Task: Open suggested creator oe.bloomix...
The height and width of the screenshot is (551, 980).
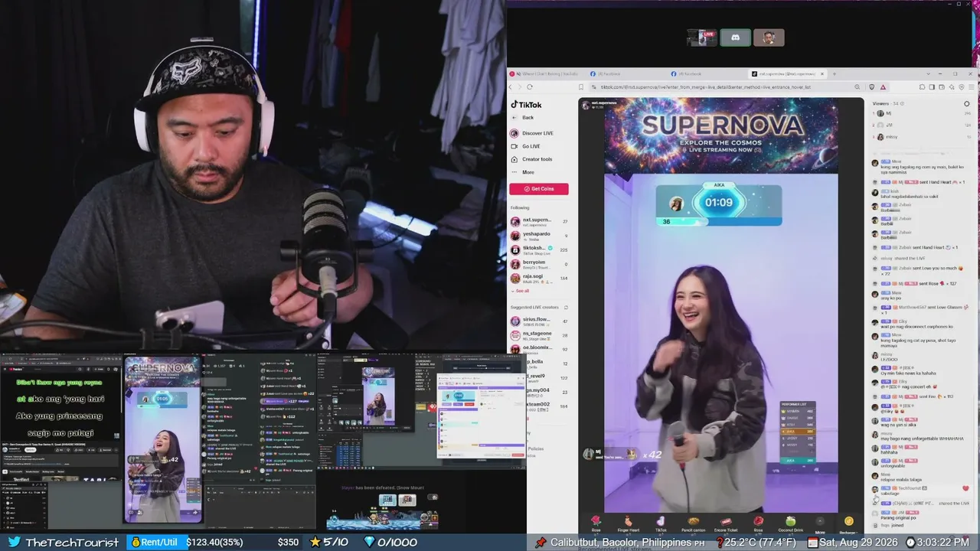Action: tap(538, 349)
